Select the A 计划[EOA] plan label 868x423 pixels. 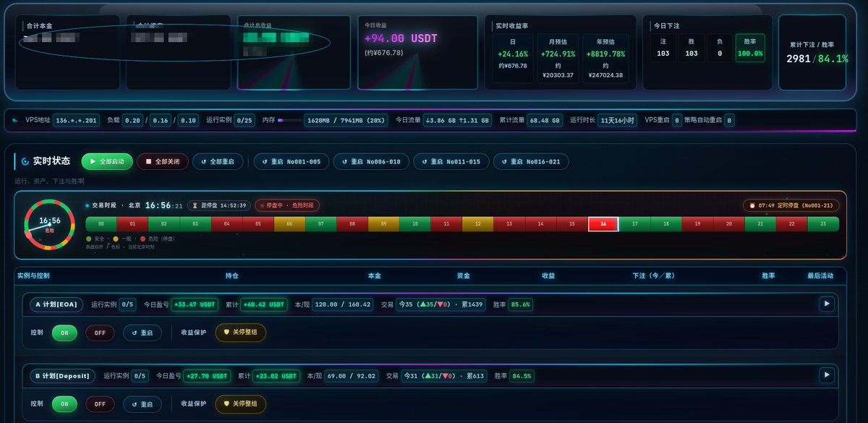click(56, 304)
